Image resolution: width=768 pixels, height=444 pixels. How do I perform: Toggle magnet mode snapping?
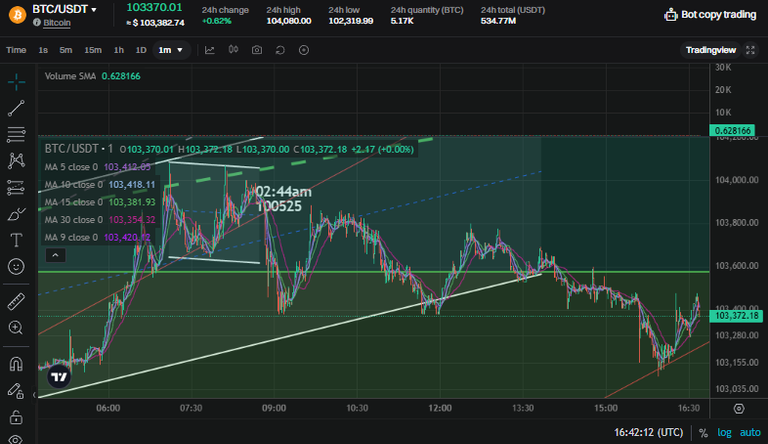pos(16,364)
